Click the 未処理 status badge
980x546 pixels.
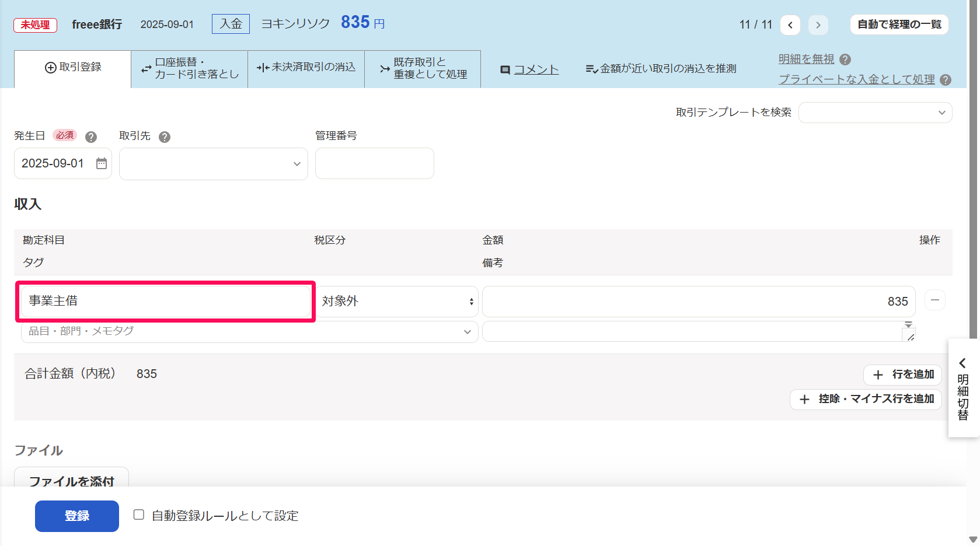tap(36, 25)
